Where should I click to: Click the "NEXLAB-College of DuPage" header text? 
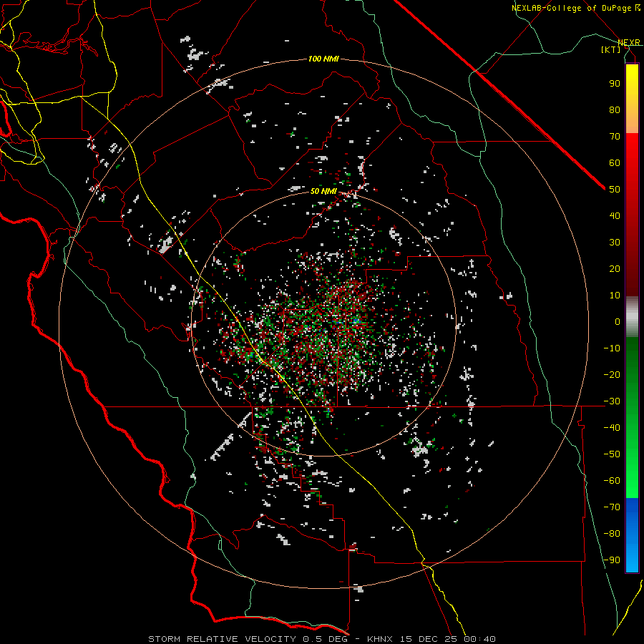573,8
